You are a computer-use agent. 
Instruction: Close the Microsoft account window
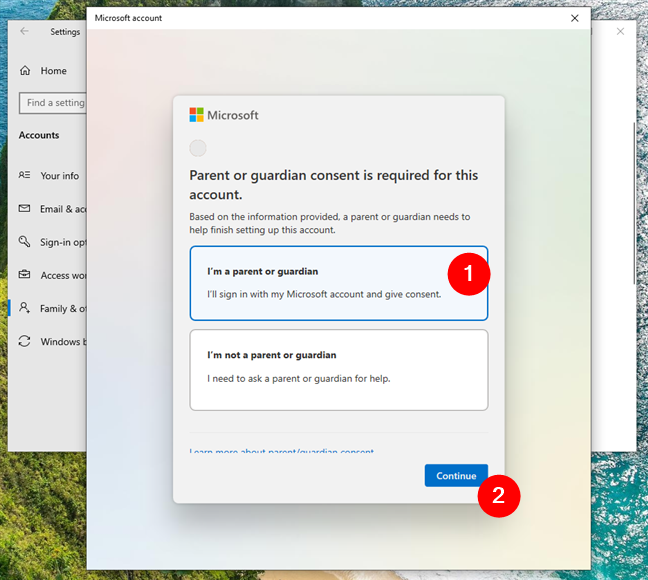pyautogui.click(x=574, y=18)
